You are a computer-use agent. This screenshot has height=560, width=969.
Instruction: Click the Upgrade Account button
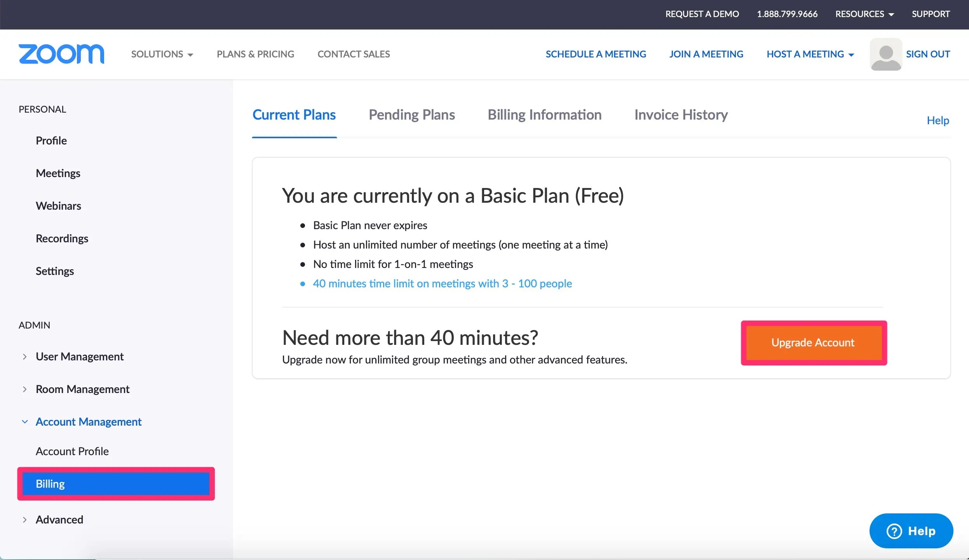(813, 343)
